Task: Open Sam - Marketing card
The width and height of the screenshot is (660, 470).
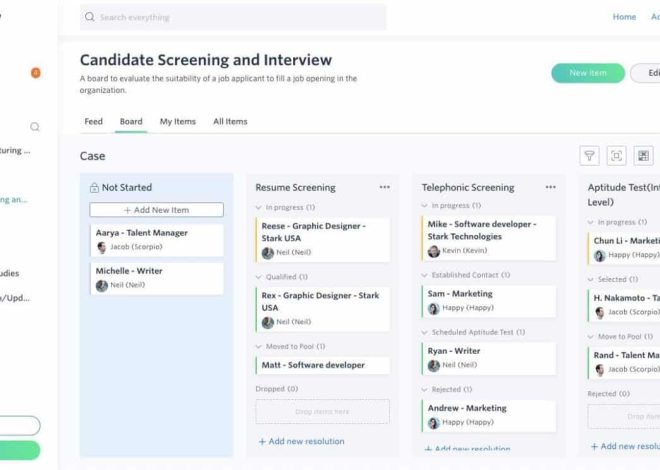Action: click(x=488, y=301)
